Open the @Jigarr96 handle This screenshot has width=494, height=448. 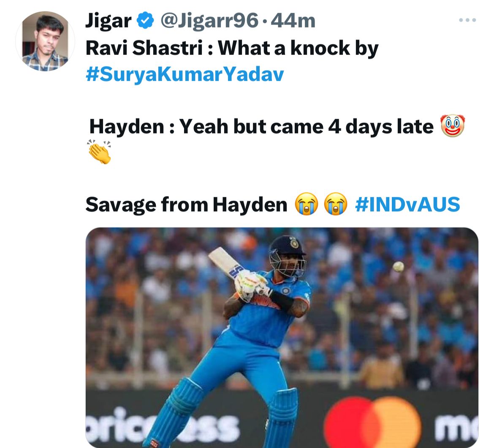click(209, 21)
